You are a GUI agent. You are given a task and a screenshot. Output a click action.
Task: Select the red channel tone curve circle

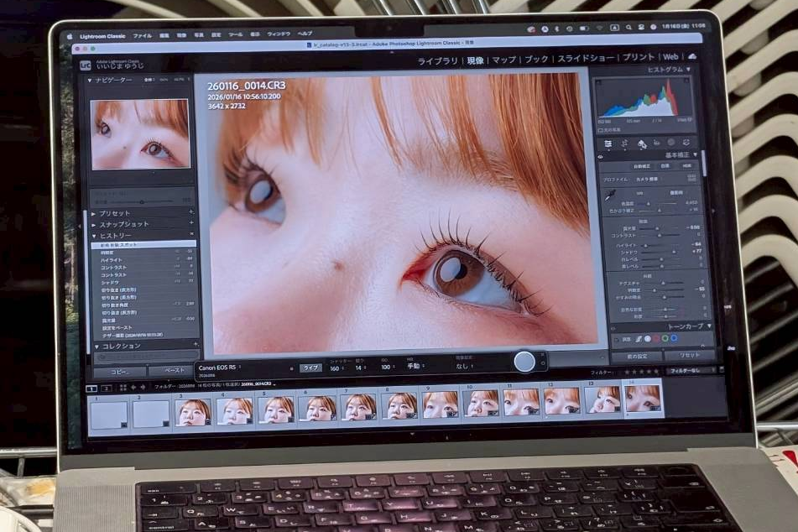pyautogui.click(x=656, y=338)
